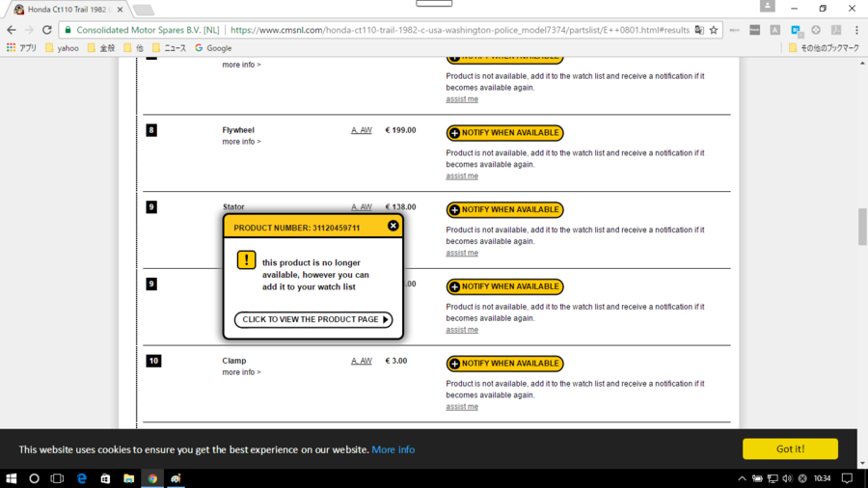The image size is (868, 488).
Task: Open A, AW link for Clamp
Action: tap(362, 361)
